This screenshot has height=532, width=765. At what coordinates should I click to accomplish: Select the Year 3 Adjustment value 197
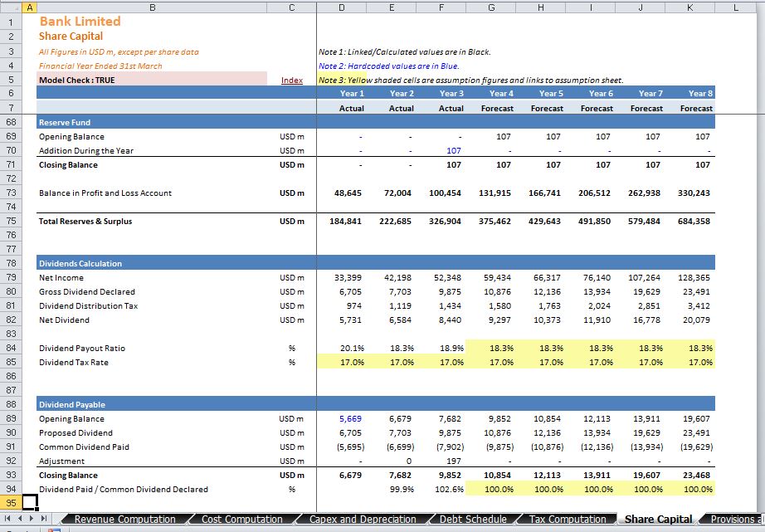[453, 461]
